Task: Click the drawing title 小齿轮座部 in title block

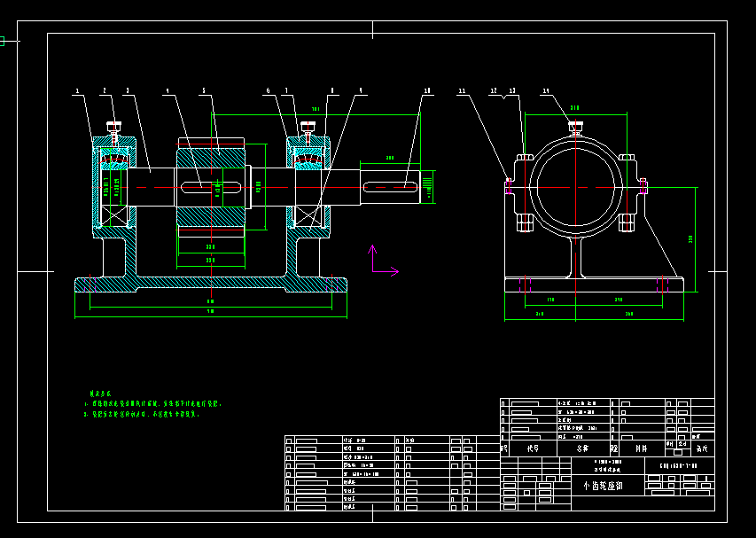Action: [x=603, y=486]
